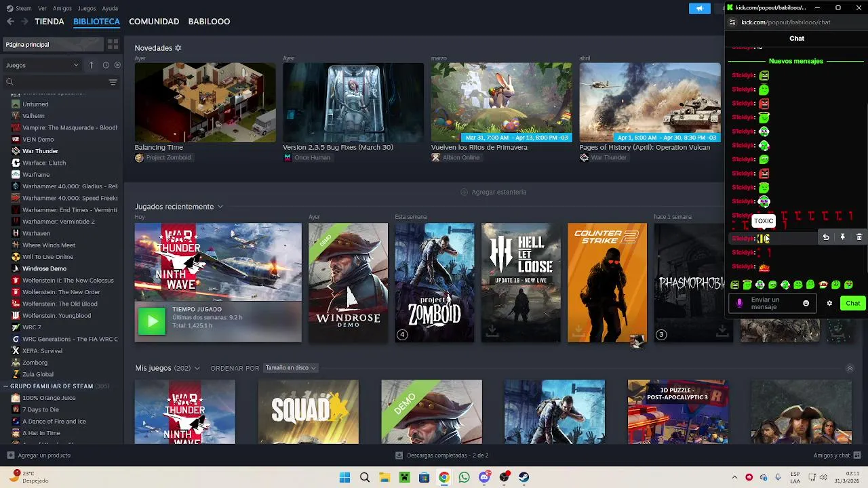
Task: Open advanced filters icon in the library search bar
Action: coord(113,82)
